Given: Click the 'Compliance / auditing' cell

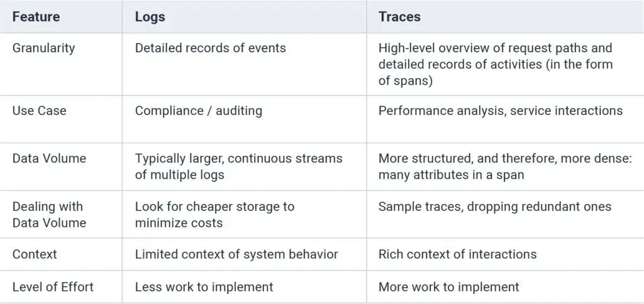Looking at the screenshot, I should tap(198, 111).
